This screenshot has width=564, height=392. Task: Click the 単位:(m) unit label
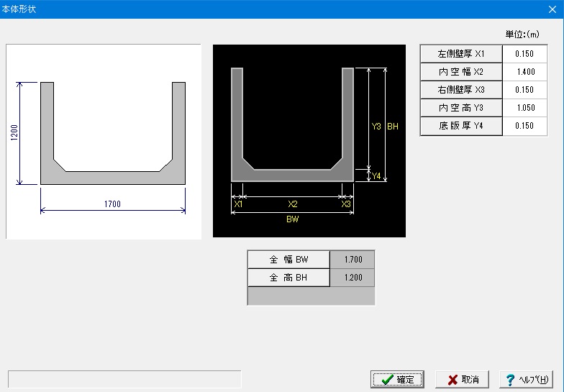click(522, 35)
